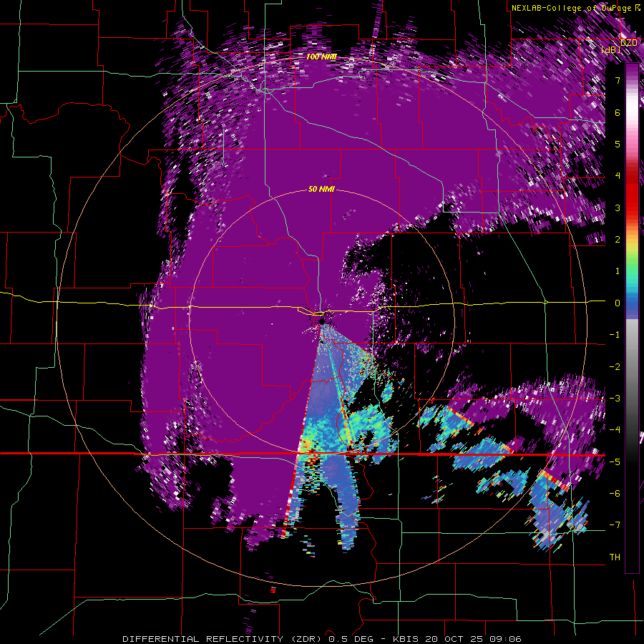Click the -2 value on color scale
Viewport: 644px width, 644px height.
[615, 367]
